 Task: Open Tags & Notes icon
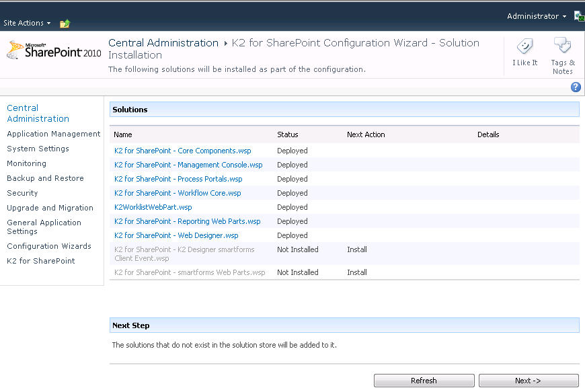[x=562, y=46]
